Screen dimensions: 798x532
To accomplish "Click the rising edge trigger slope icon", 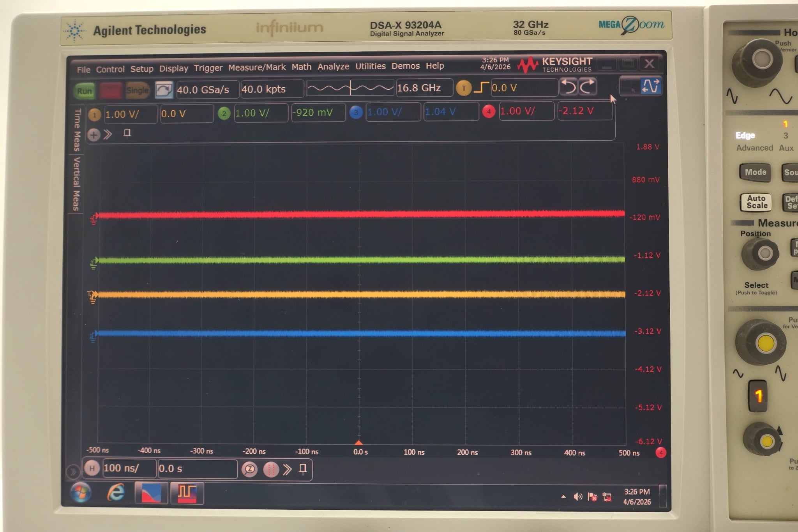I will (x=482, y=87).
